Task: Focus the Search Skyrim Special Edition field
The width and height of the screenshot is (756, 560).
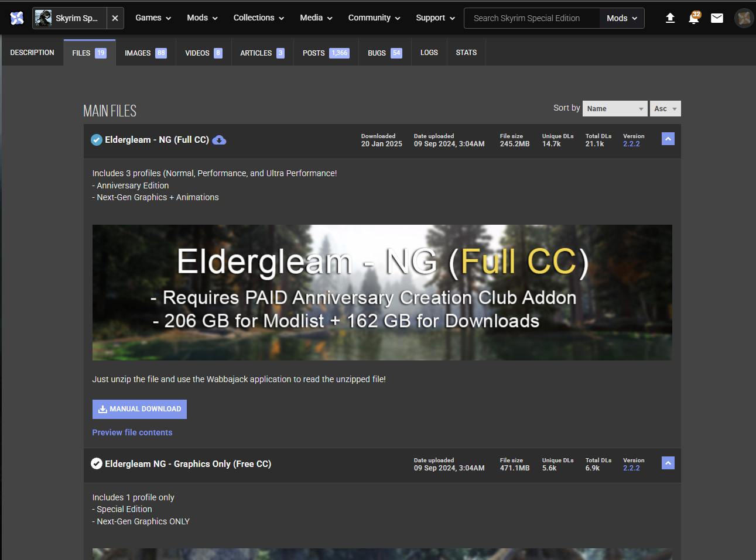Action: pyautogui.click(x=532, y=18)
